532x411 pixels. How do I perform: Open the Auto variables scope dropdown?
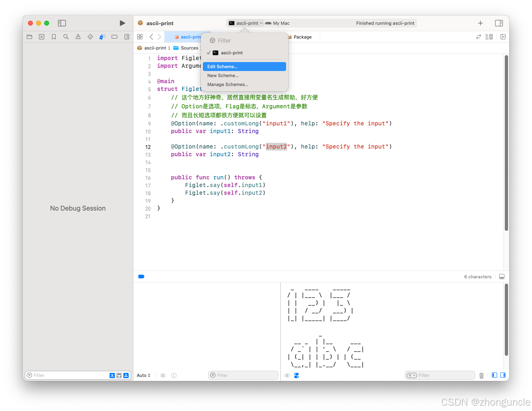coord(143,375)
